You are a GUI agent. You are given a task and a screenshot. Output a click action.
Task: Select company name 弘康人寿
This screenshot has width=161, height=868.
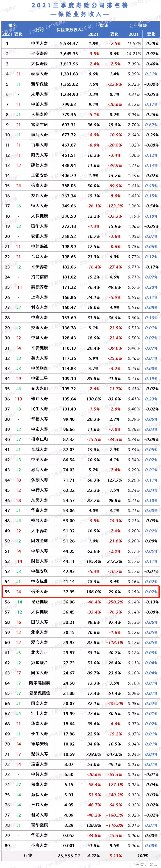coord(39,480)
